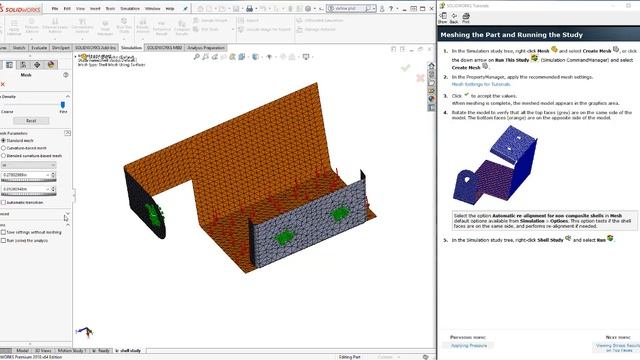Image resolution: width=640 pixels, height=360 pixels.
Task: Click the tolerance wheel slider
Action: pyautogui.click(x=28, y=195)
